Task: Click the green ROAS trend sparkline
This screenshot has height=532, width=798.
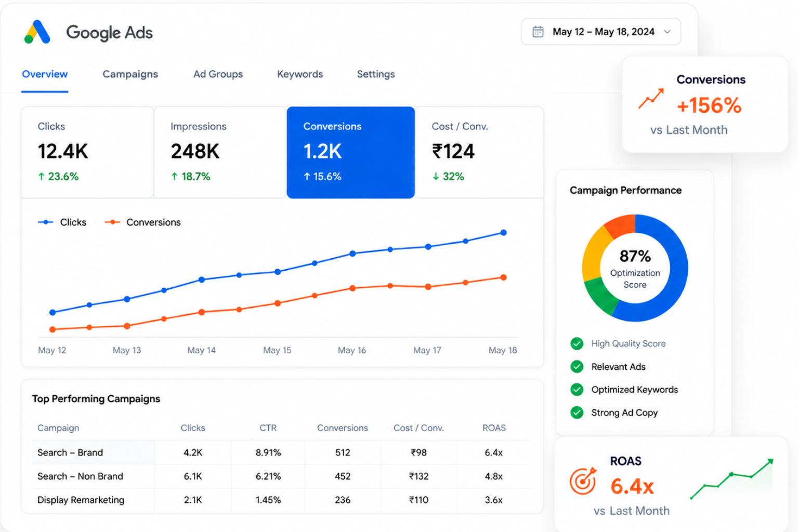Action: pyautogui.click(x=732, y=479)
